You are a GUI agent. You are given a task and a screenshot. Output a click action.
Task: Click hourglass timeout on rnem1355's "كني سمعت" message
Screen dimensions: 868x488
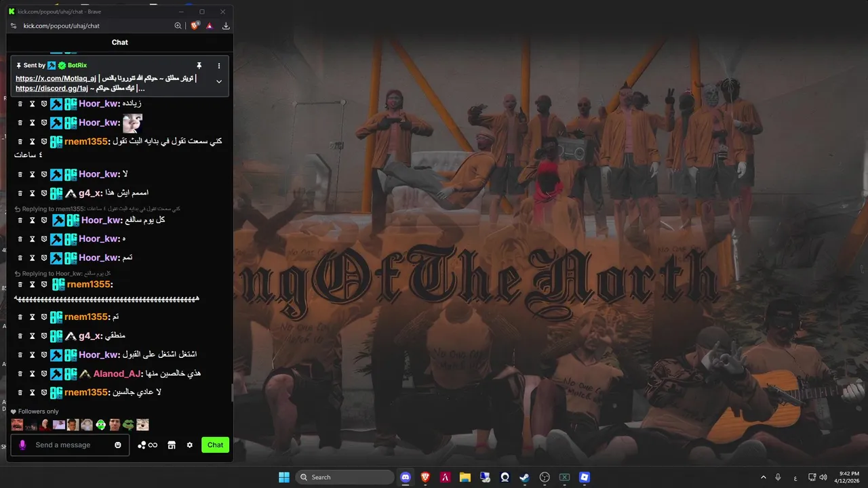click(x=32, y=142)
